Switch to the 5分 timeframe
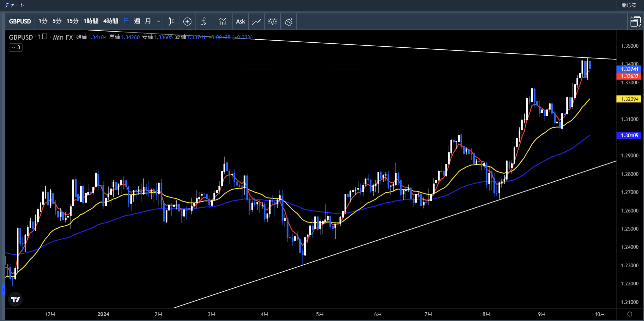Viewport: 644px width, 321px height. coord(57,21)
